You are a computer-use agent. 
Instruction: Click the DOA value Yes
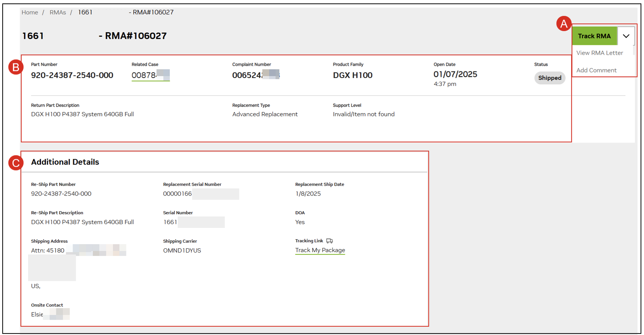coord(300,222)
